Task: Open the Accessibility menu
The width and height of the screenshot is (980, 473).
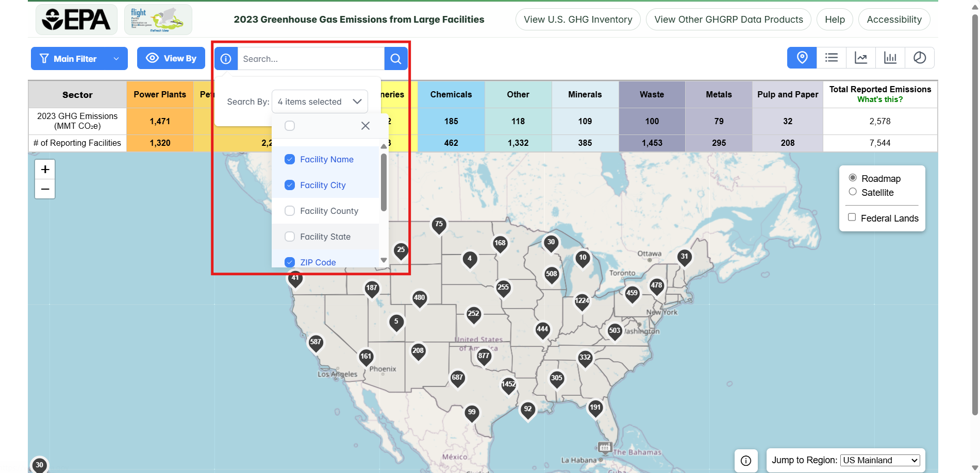Action: [894, 19]
